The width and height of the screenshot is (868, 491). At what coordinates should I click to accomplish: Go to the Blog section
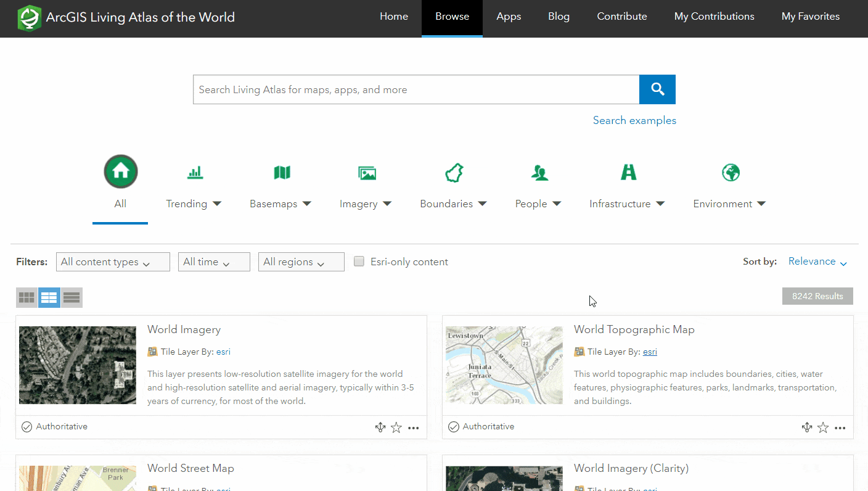point(559,17)
